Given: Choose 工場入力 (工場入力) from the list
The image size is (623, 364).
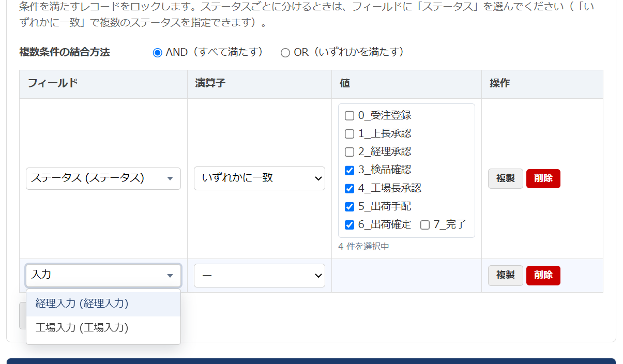Looking at the screenshot, I should click(103, 328).
